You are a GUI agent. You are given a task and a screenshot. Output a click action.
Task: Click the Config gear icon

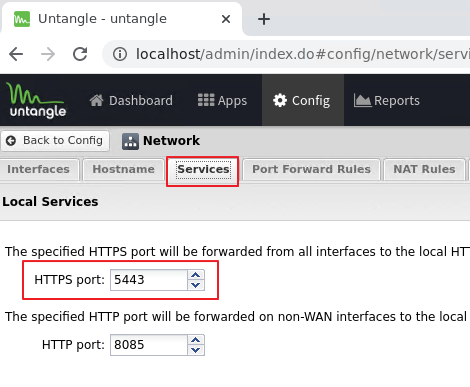click(x=280, y=100)
